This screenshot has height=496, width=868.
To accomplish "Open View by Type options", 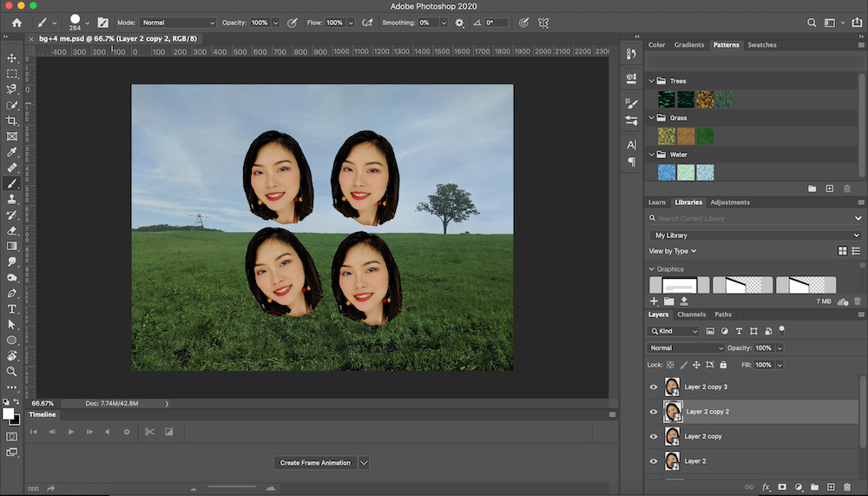I will pos(674,251).
